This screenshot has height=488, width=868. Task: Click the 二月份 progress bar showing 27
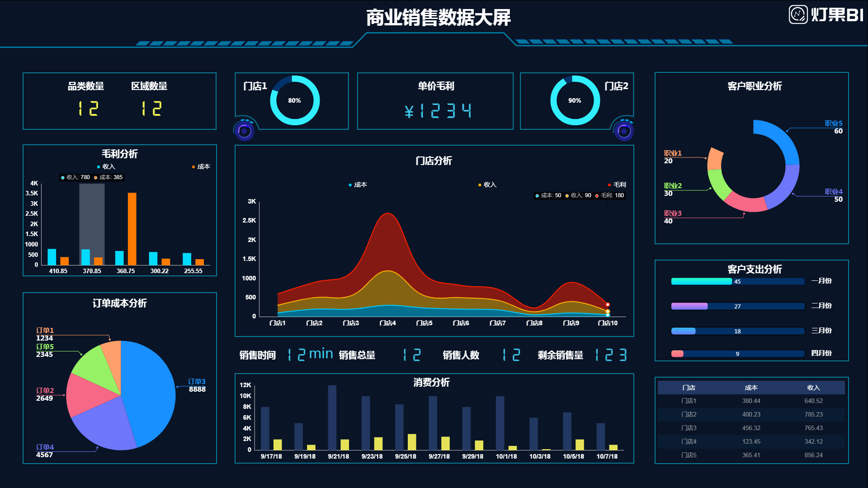coord(738,306)
